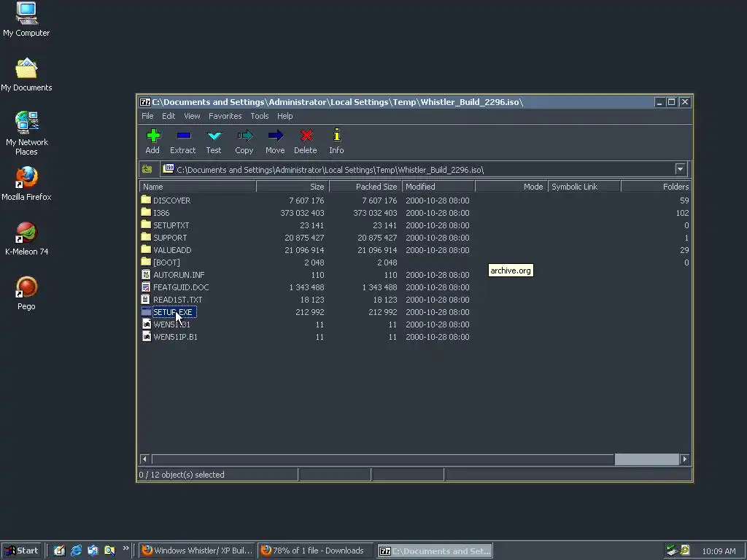Click the Extract toolbar icon
This screenshot has height=560, width=747.
(x=183, y=136)
